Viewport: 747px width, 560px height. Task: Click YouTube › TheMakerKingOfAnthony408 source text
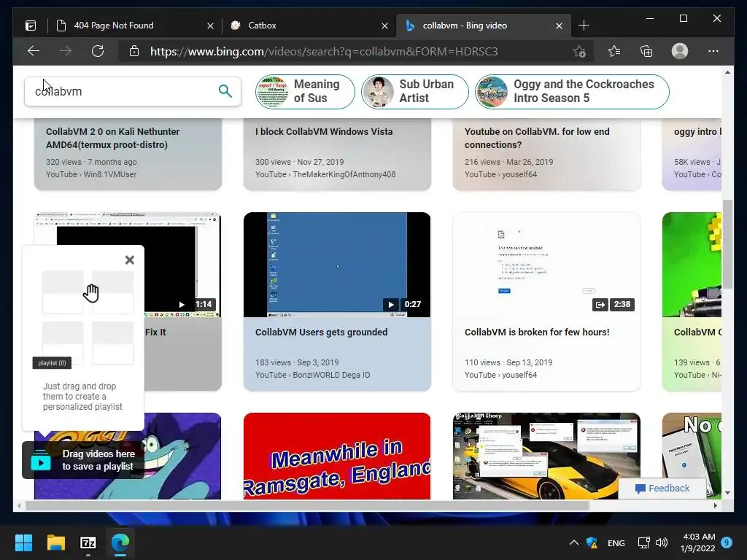tap(325, 174)
